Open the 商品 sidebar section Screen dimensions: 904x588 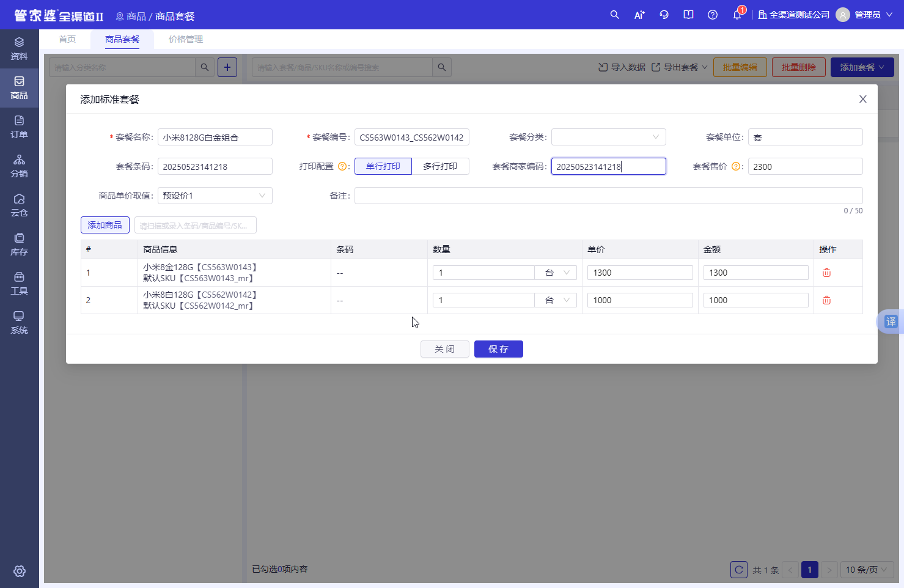click(x=20, y=88)
